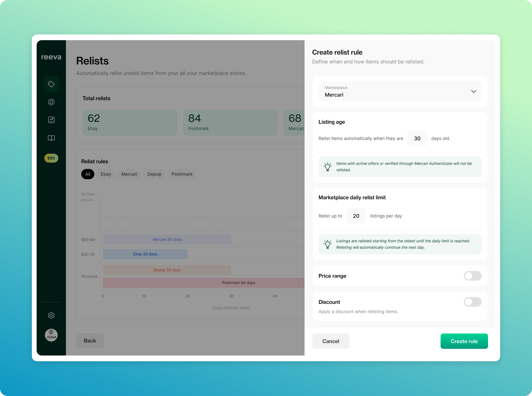Enable the Discount toggle

click(x=473, y=302)
